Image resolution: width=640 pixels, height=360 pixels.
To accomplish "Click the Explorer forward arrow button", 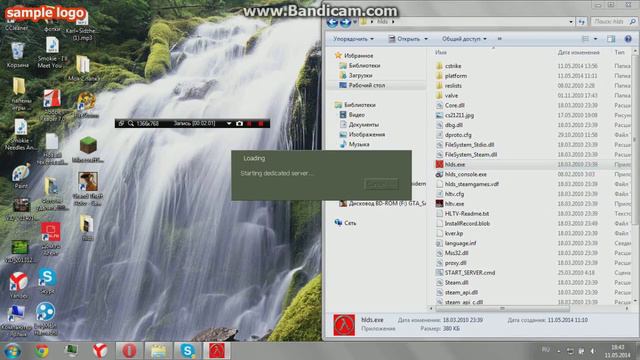I will click(x=345, y=22).
